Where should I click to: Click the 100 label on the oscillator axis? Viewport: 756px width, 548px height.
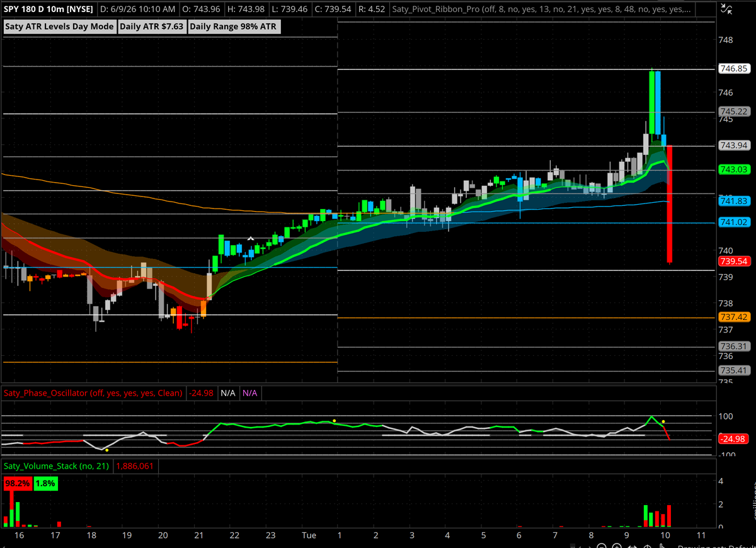(x=726, y=416)
